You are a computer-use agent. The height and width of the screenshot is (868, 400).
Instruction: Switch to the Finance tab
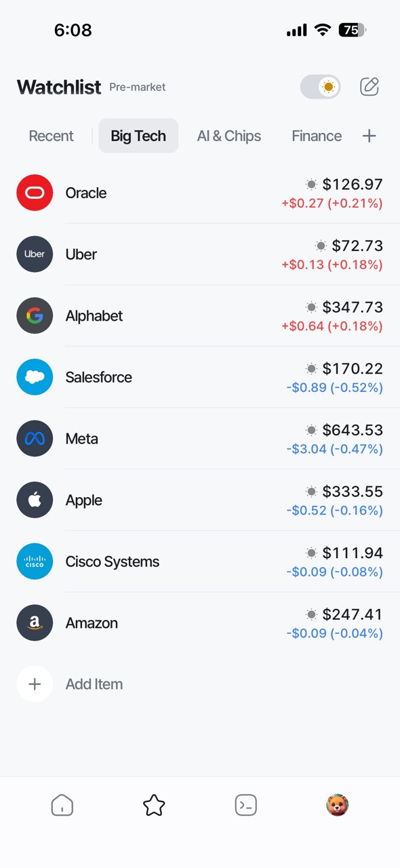click(317, 136)
